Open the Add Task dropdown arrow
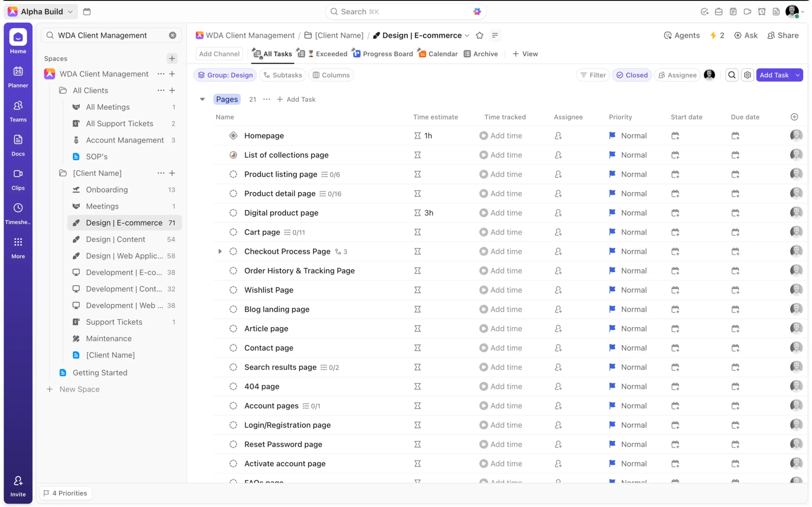 click(x=798, y=75)
